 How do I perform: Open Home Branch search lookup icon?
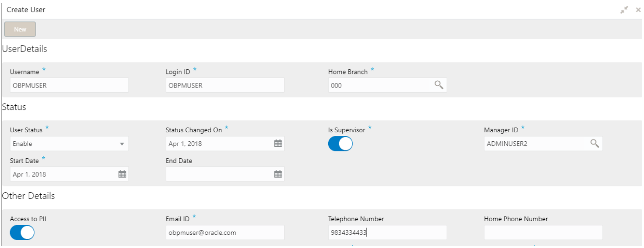pyautogui.click(x=439, y=85)
